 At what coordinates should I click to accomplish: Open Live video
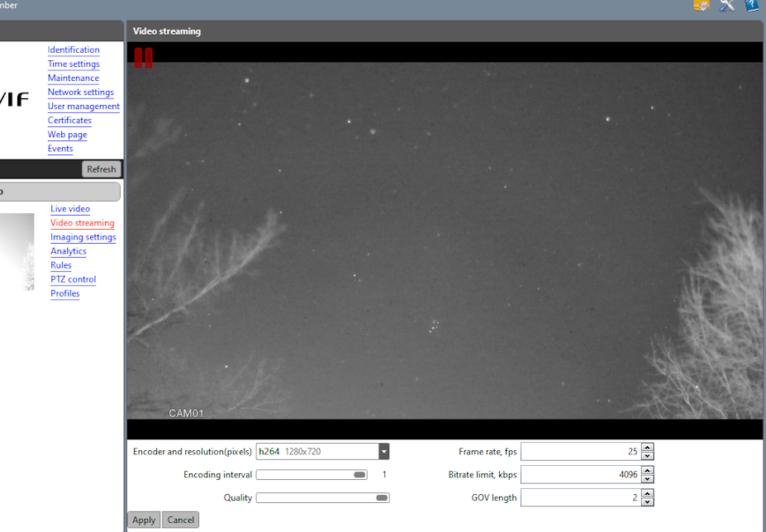pos(70,209)
